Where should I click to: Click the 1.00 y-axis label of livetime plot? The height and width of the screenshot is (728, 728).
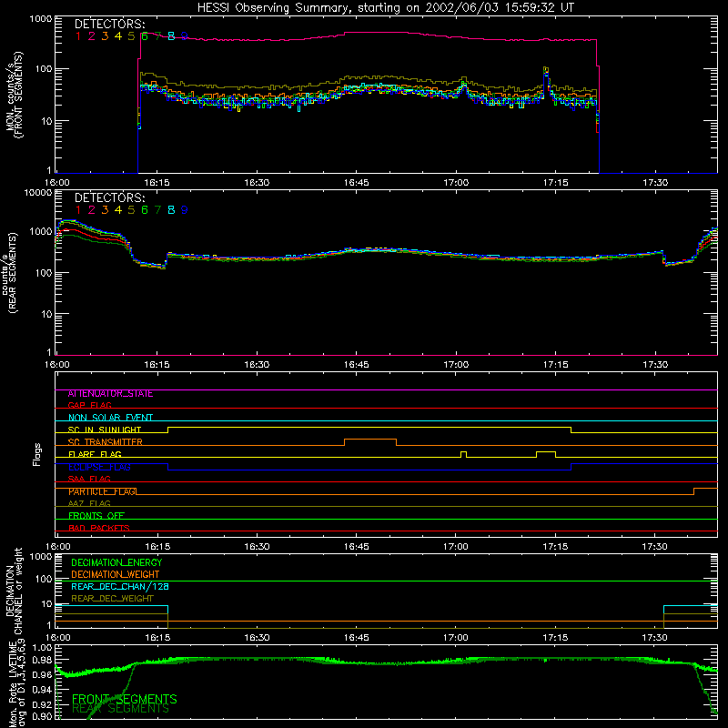[43, 647]
